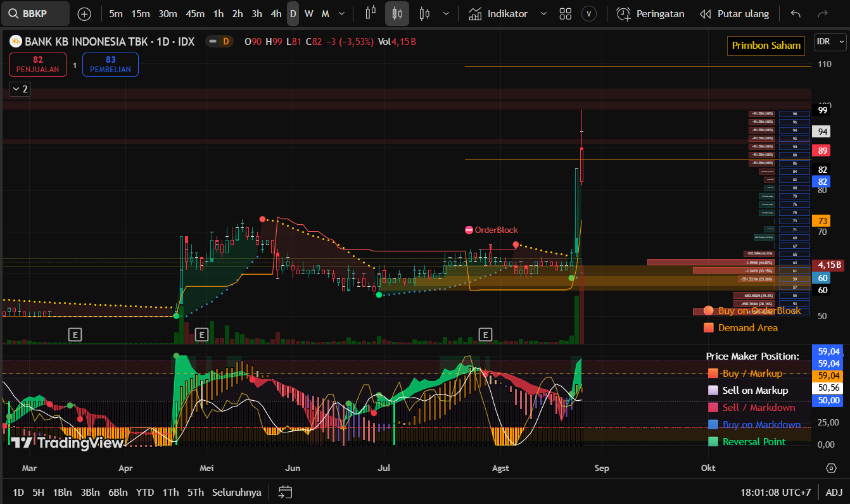Screen dimensions: 850x504
Task: Select the hollow candles chart style icon
Action: click(x=424, y=14)
